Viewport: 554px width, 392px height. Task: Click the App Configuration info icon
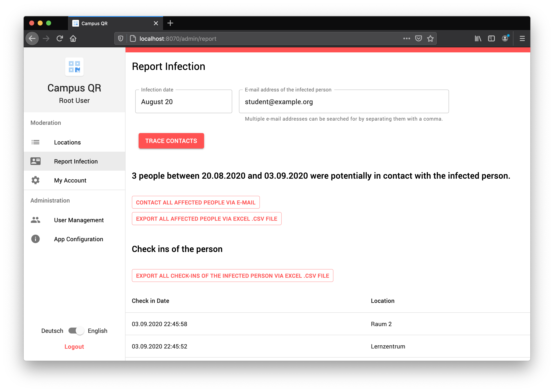click(x=35, y=239)
